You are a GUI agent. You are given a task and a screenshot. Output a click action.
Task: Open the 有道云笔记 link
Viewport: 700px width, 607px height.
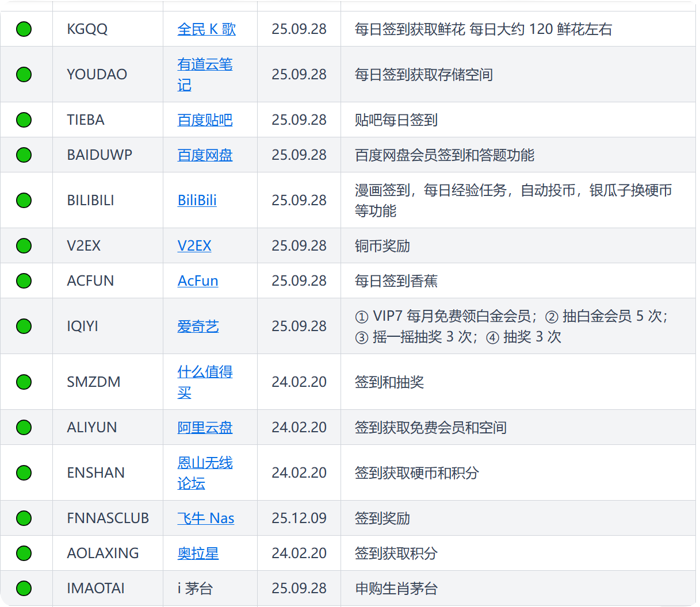click(205, 74)
